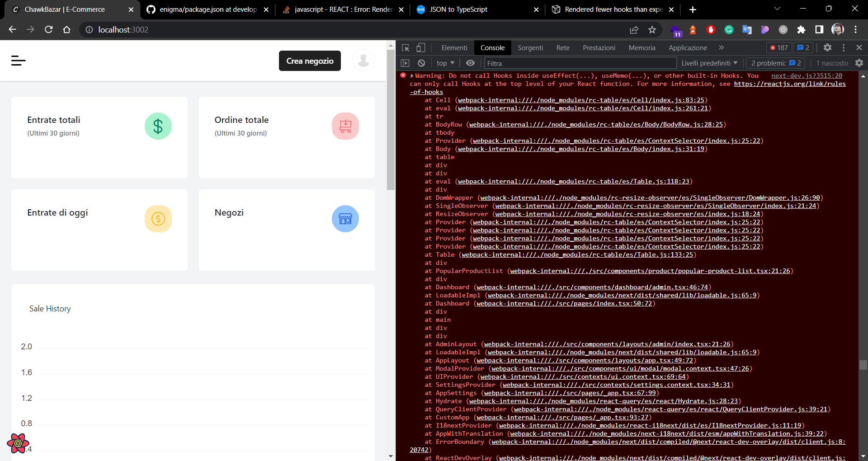Viewport: 868px width, 461px height.
Task: Click the Crea negozio button
Action: [x=310, y=61]
